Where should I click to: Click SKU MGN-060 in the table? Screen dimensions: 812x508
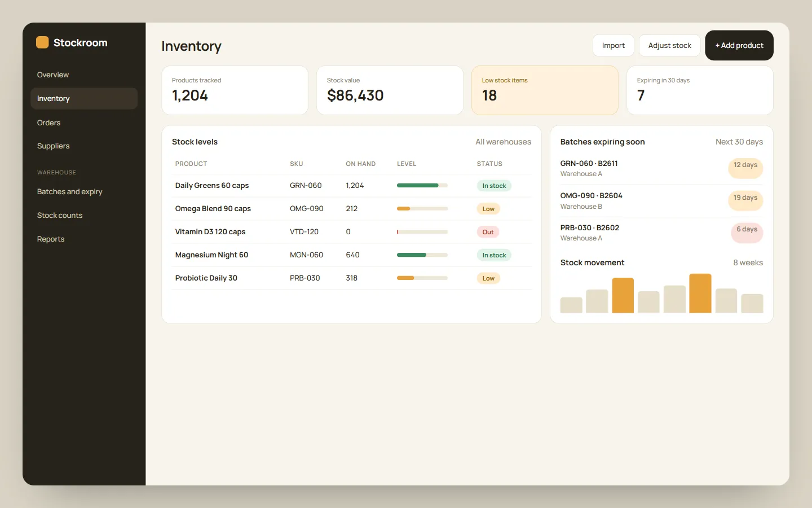point(306,255)
